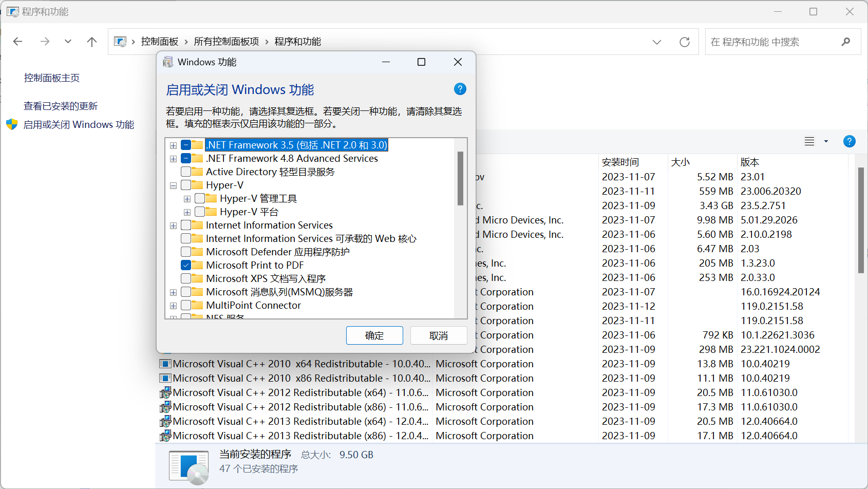868x489 pixels.
Task: Open 控制面板 from the breadcrumb
Action: (x=160, y=42)
